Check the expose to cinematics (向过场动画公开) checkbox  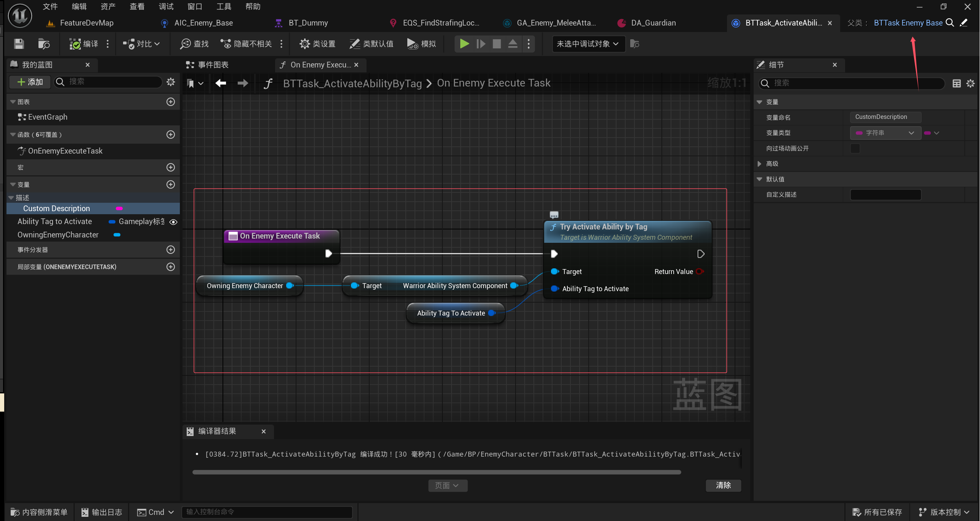click(x=855, y=148)
